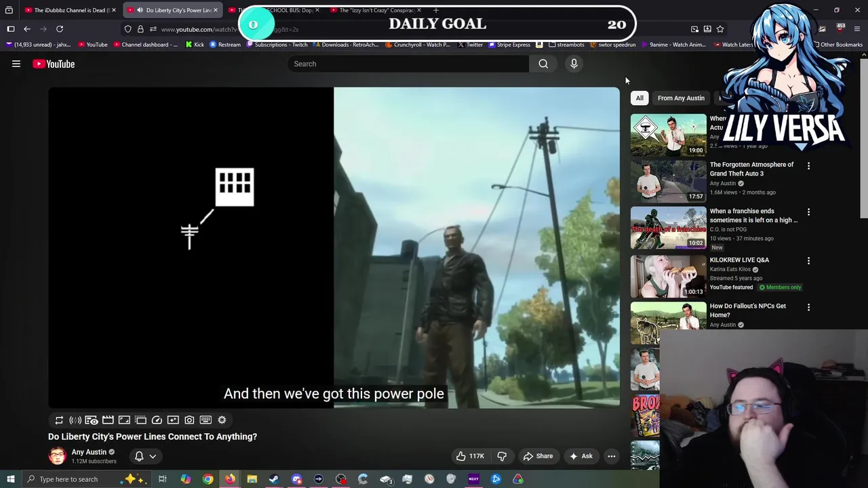868x488 pixels.
Task: Open File Explorer from taskbar
Action: [252, 479]
